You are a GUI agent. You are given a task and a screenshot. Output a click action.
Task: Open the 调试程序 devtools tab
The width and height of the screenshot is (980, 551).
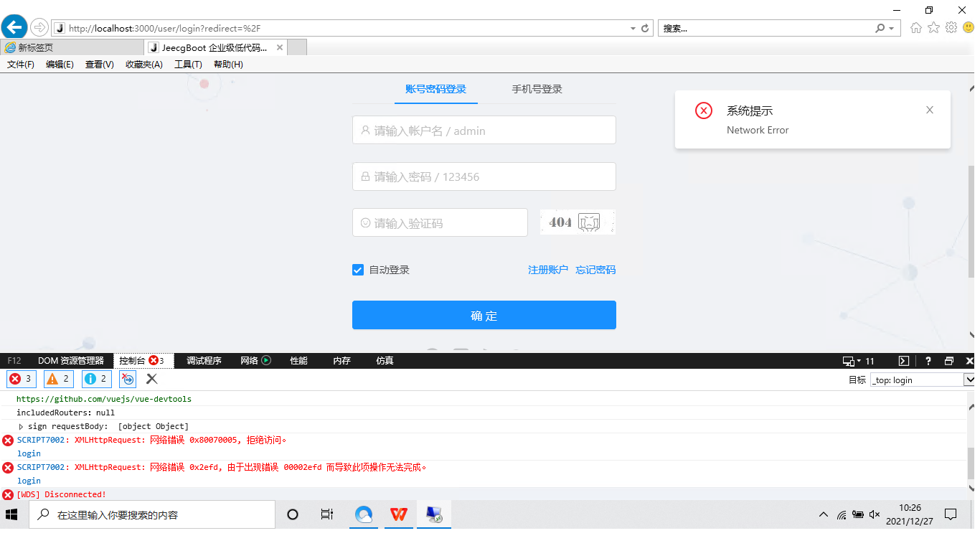coord(204,361)
